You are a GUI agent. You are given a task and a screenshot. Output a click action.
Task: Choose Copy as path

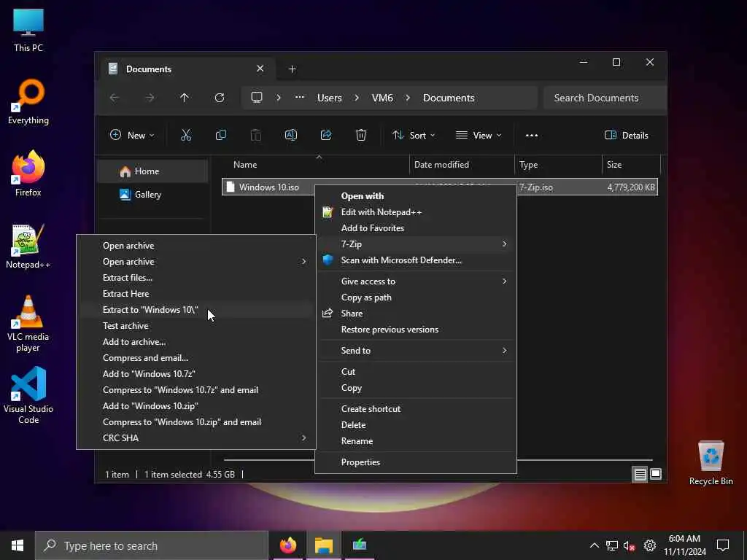coord(415,297)
